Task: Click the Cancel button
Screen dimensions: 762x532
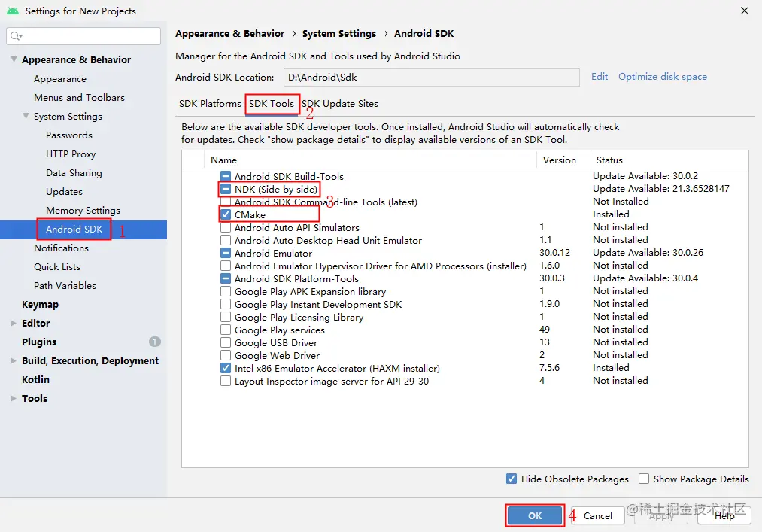Action: [x=598, y=515]
